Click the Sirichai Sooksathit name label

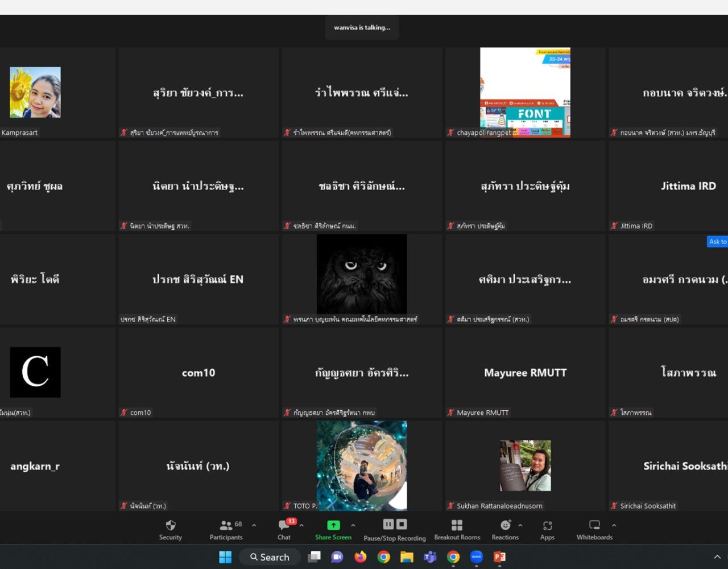click(648, 506)
